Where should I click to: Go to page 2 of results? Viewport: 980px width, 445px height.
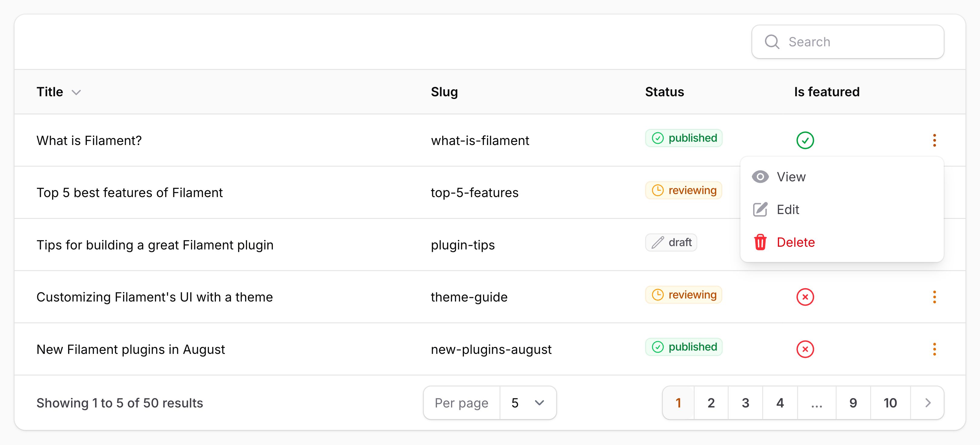(711, 403)
